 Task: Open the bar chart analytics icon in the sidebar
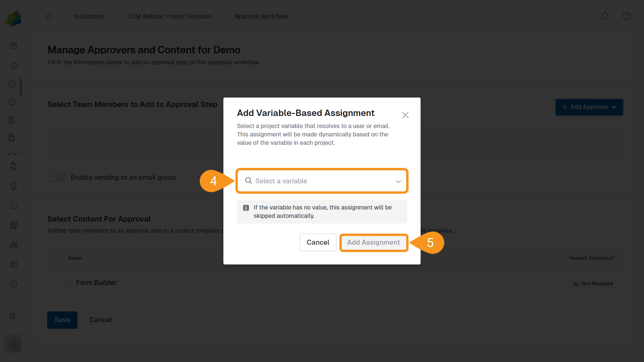tap(13, 244)
